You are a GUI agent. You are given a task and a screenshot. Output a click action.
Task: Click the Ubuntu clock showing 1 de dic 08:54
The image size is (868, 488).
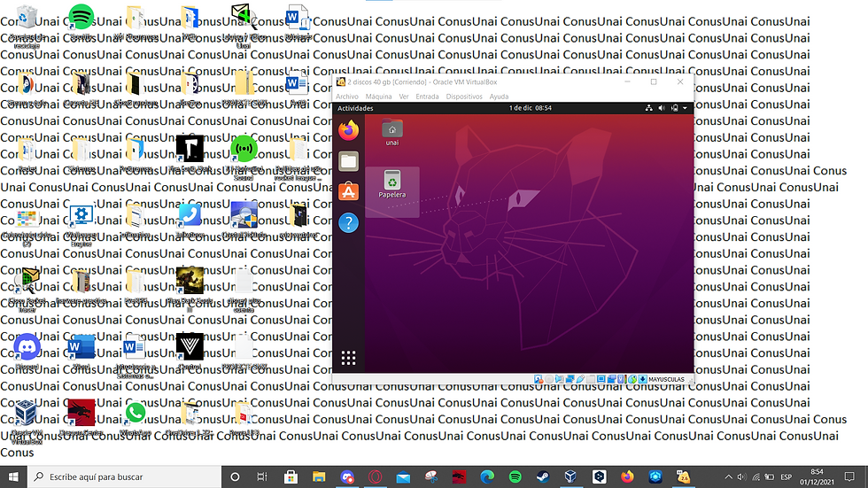530,108
